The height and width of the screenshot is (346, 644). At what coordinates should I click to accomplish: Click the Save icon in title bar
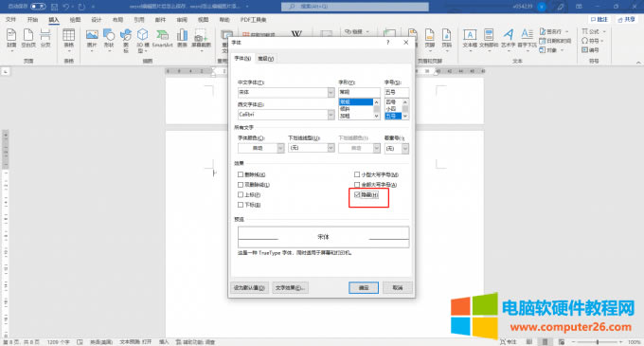tap(54, 7)
